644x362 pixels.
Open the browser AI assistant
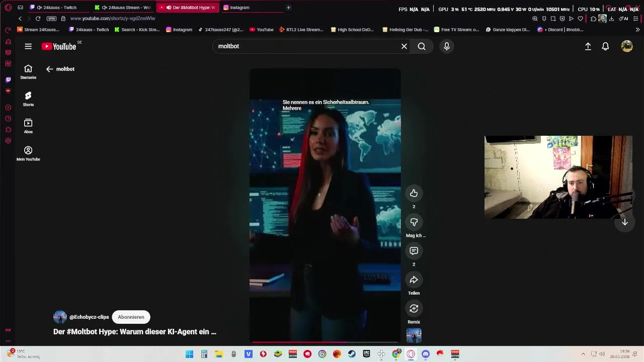click(x=623, y=19)
